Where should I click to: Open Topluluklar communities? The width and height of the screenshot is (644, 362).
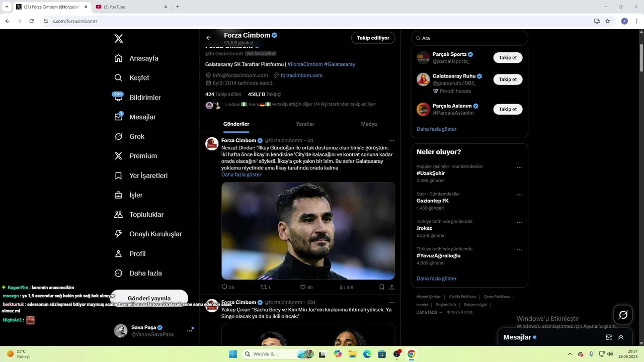point(139,215)
